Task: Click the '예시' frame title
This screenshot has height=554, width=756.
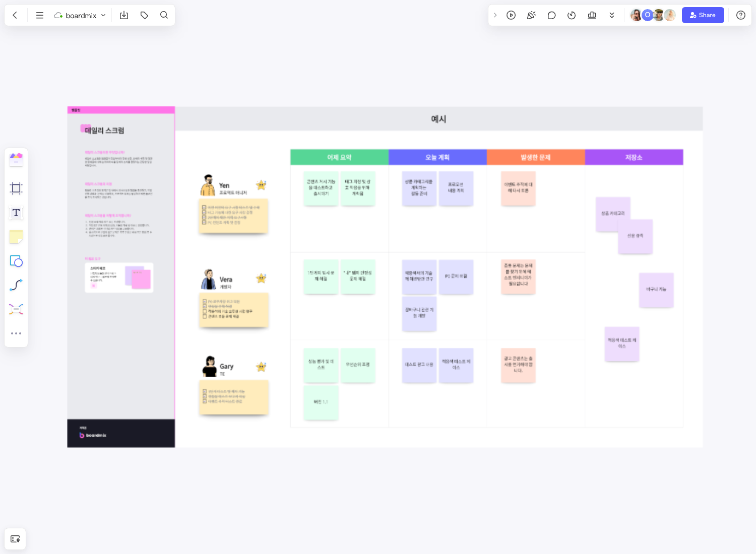Action: coord(438,119)
